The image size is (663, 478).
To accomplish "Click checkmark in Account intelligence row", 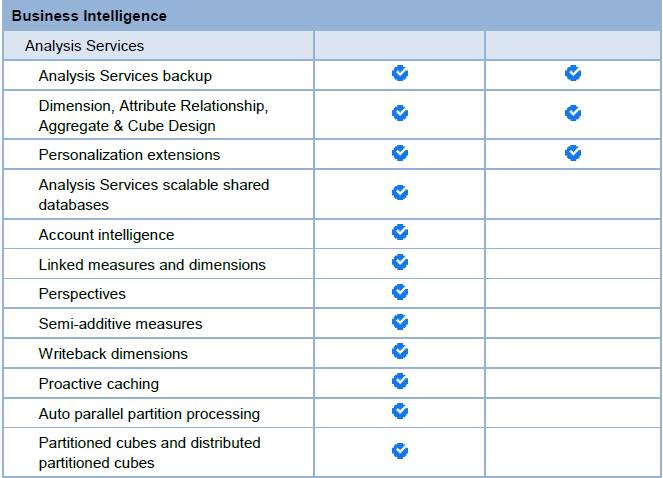I will pos(400,232).
